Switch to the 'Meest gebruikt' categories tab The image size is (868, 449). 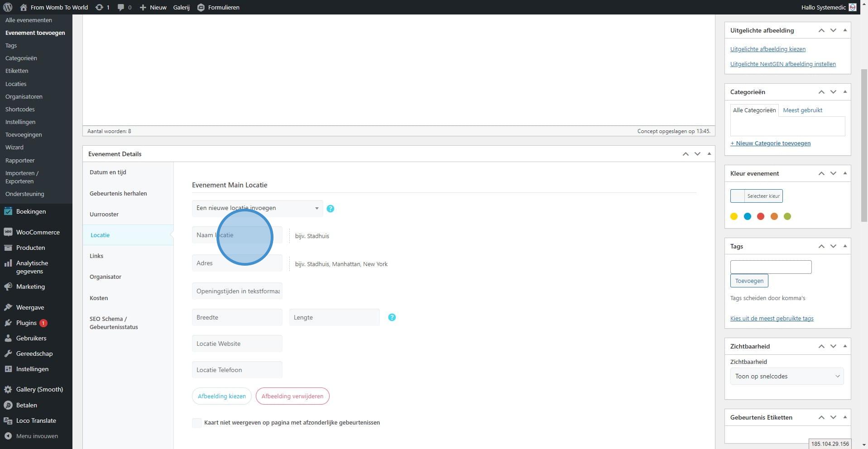point(802,110)
